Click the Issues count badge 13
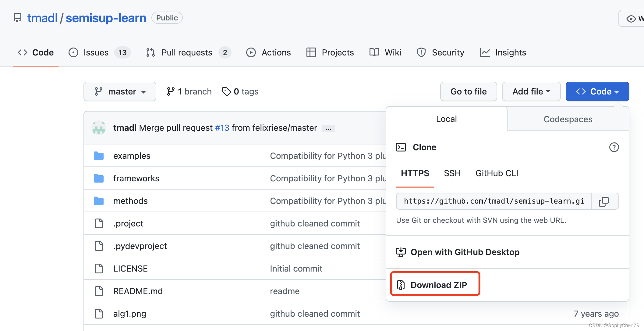 pyautogui.click(x=122, y=52)
